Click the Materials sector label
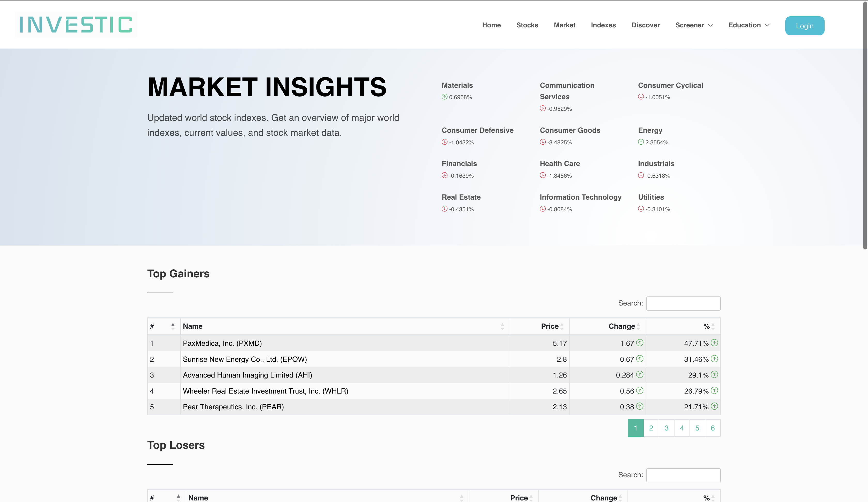This screenshot has height=502, width=868. [457, 85]
